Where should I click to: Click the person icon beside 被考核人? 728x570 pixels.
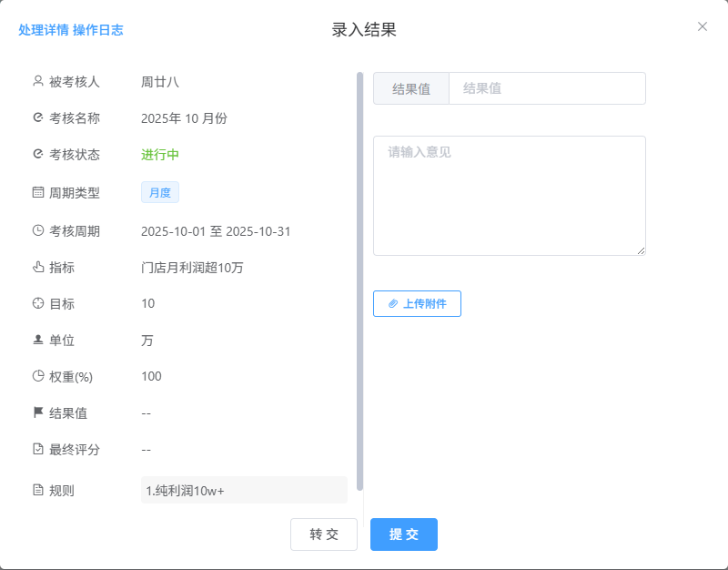(x=38, y=81)
